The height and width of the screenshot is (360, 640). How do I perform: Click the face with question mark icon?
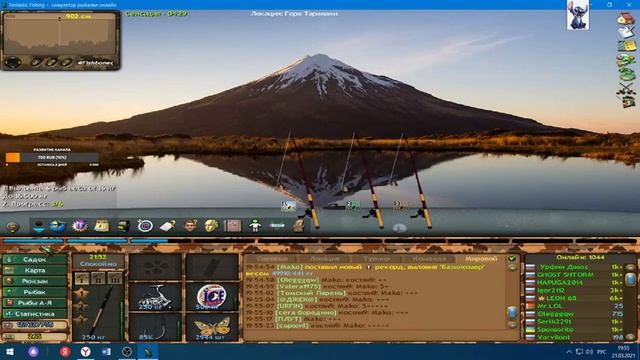point(190,225)
